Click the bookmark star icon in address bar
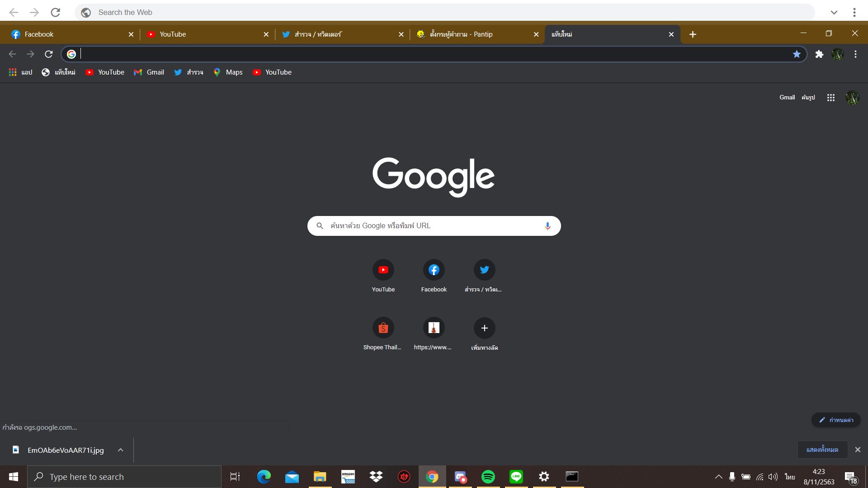This screenshot has height=488, width=868. pyautogui.click(x=797, y=54)
